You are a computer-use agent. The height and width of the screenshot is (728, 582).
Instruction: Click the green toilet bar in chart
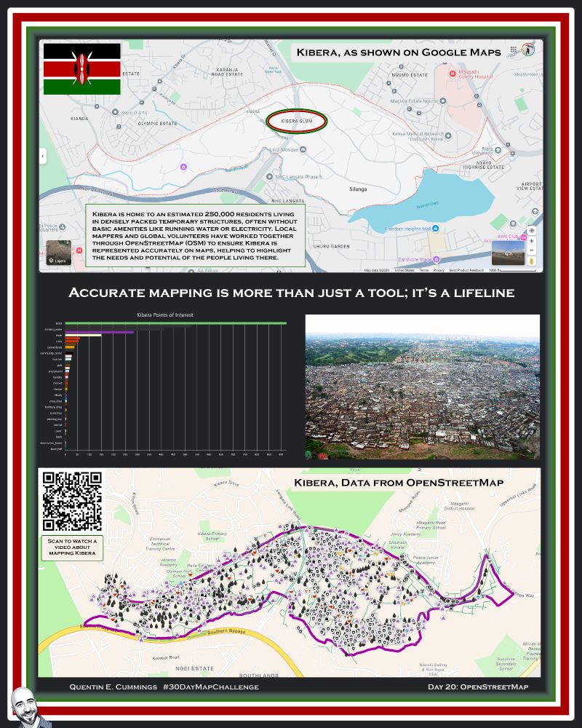(175, 323)
